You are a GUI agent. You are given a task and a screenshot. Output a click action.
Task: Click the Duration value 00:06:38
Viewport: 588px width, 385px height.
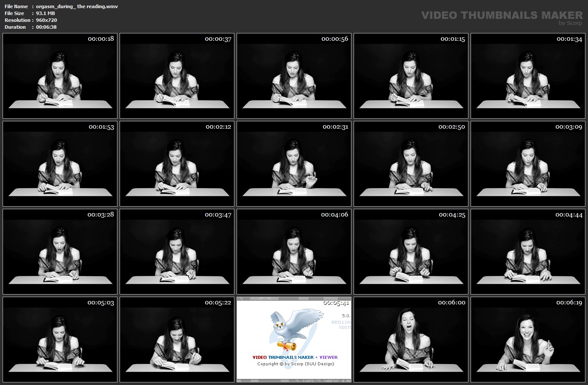click(46, 27)
